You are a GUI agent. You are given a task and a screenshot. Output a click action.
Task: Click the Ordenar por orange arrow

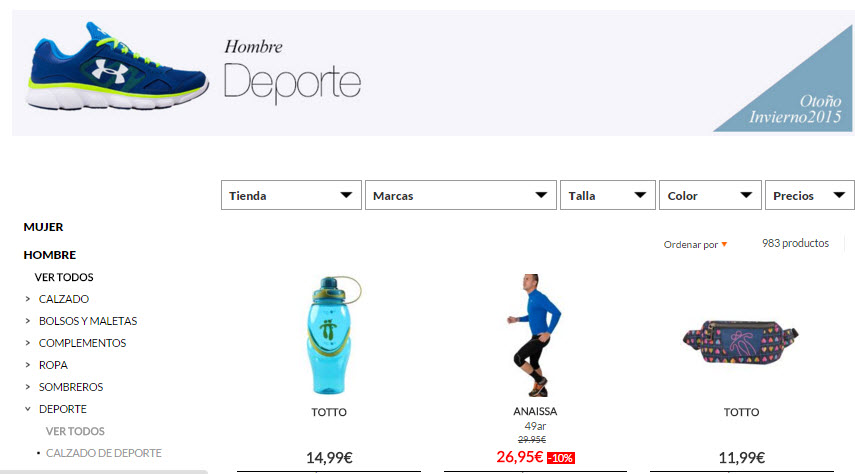(724, 244)
